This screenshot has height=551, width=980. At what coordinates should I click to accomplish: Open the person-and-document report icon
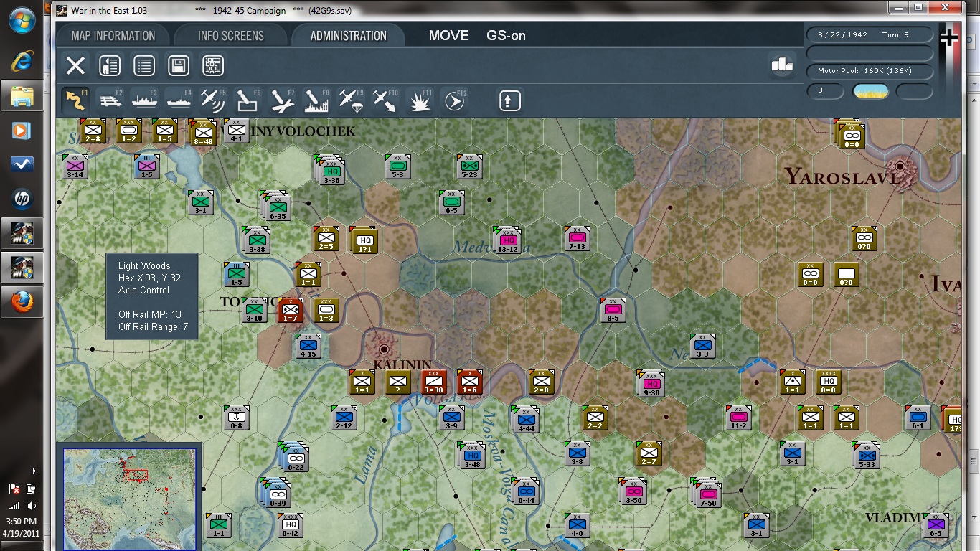110,66
